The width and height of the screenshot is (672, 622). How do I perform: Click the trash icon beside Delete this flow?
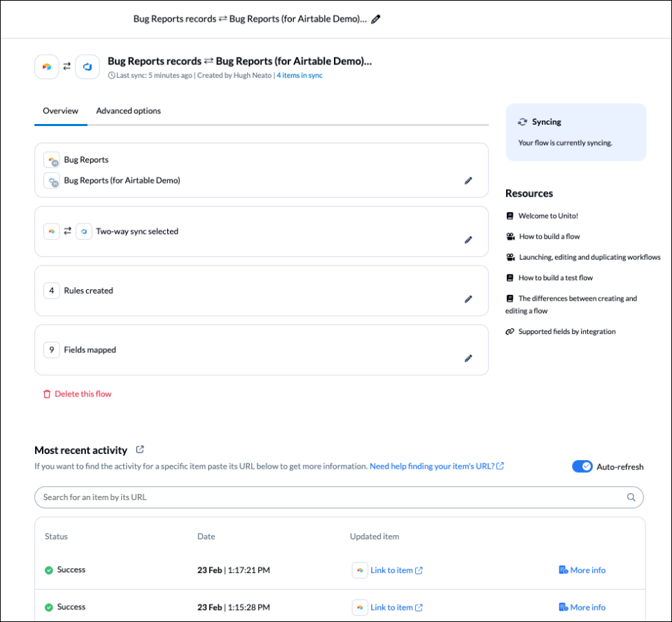tap(45, 394)
